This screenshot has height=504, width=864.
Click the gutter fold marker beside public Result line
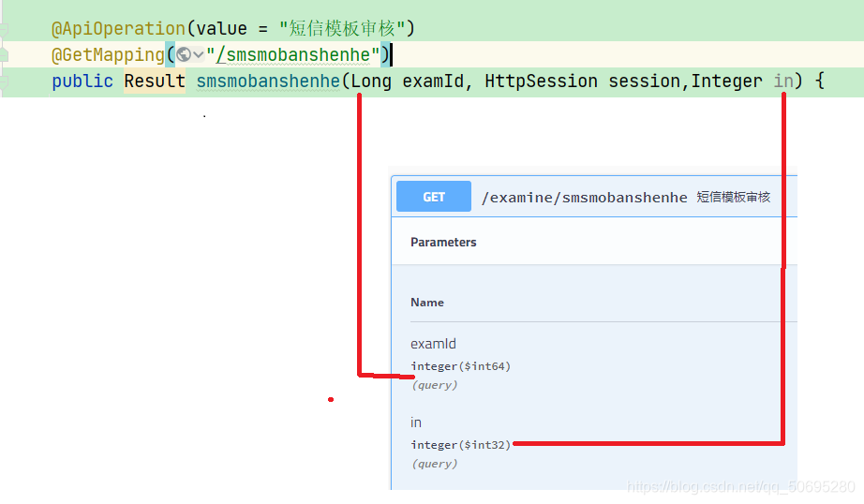pyautogui.click(x=4, y=82)
